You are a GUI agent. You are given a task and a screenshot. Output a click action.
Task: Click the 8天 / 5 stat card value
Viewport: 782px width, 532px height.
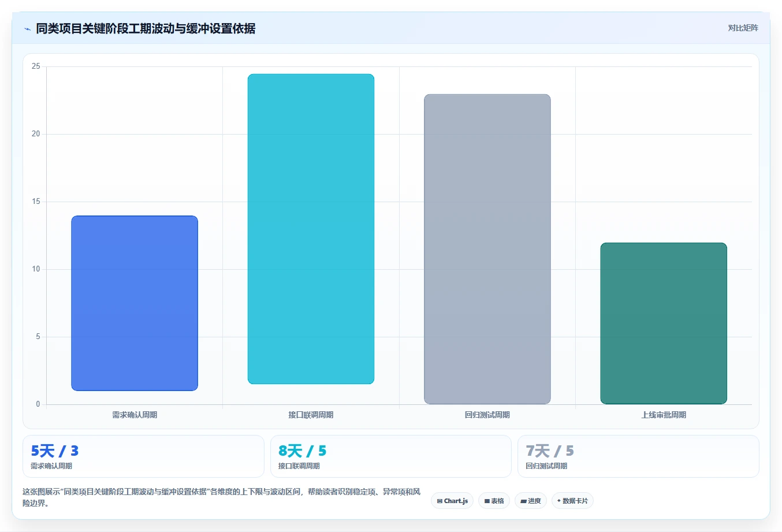(x=302, y=451)
